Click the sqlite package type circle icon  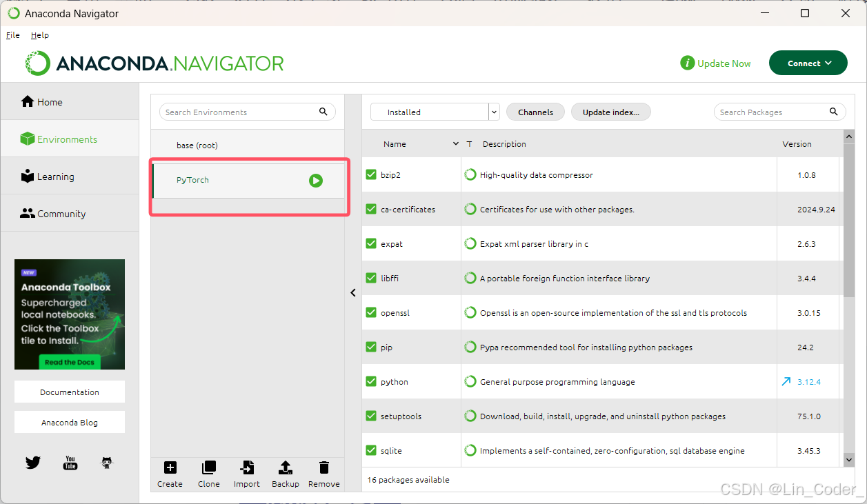(x=470, y=450)
